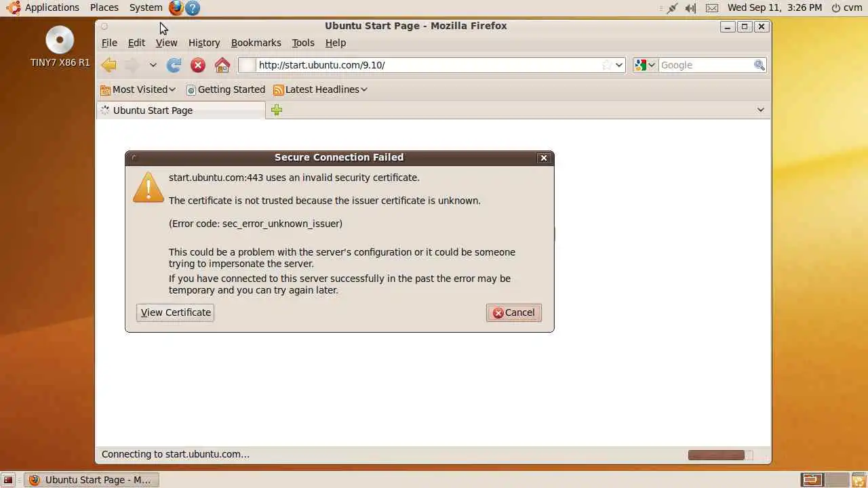868x488 pixels.
Task: Open the back/forward history dropdown arrow
Action: (x=153, y=65)
